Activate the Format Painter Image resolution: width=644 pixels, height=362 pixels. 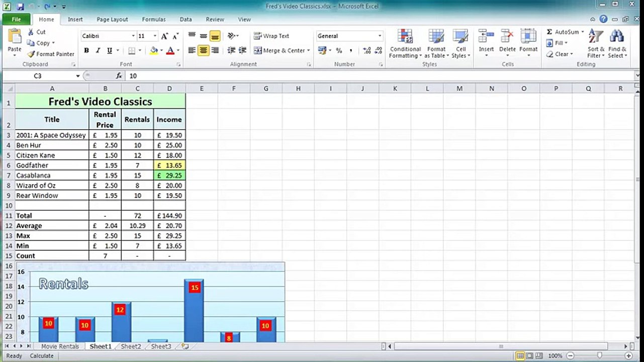coord(51,54)
